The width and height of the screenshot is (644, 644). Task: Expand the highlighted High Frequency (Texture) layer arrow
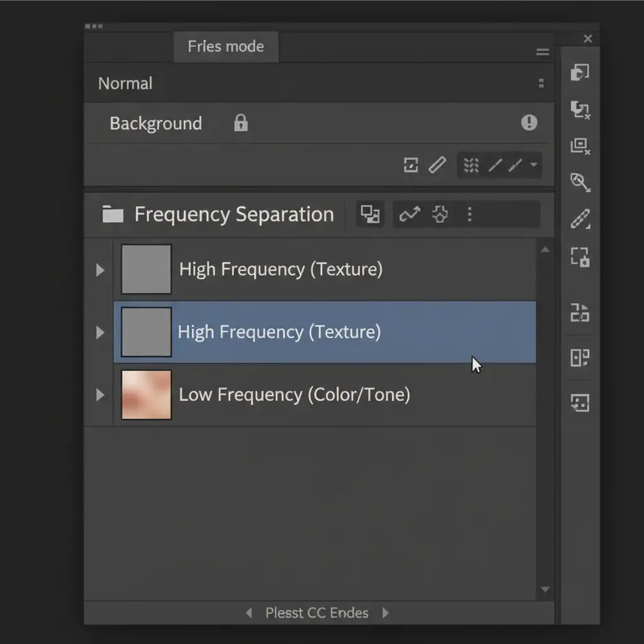[100, 332]
